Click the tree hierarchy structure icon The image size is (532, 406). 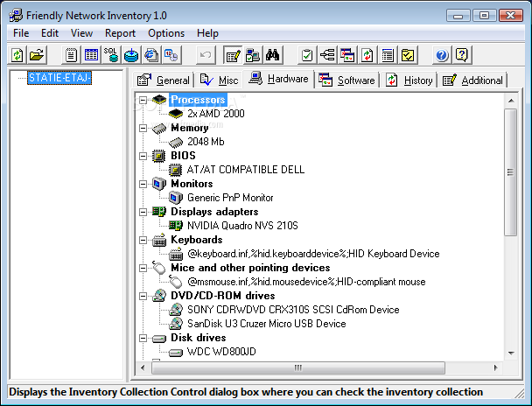tap(327, 54)
